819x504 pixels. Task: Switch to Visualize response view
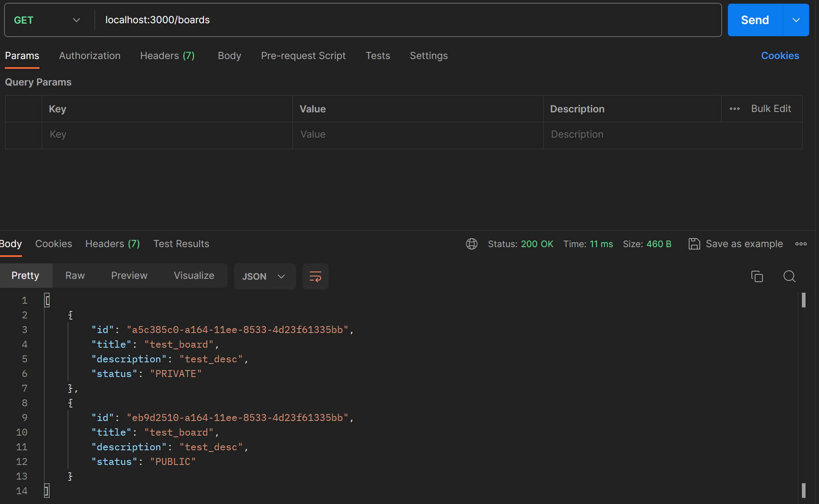194,276
